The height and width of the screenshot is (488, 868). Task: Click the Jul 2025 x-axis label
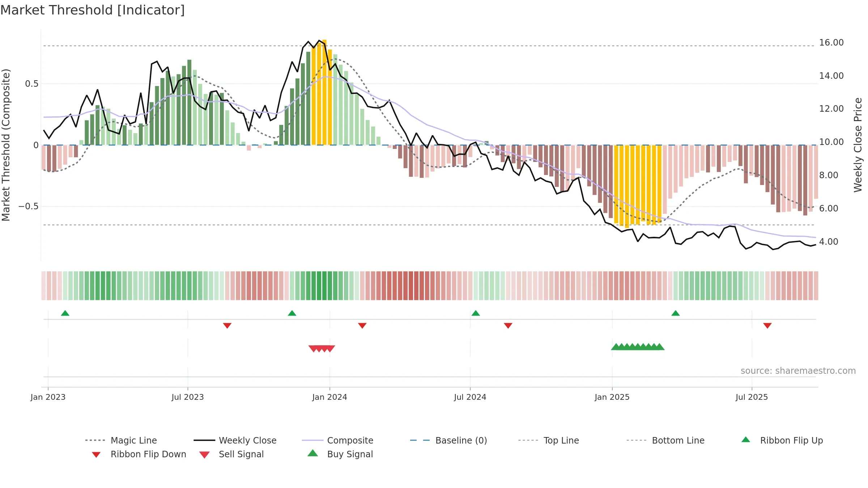tap(752, 397)
